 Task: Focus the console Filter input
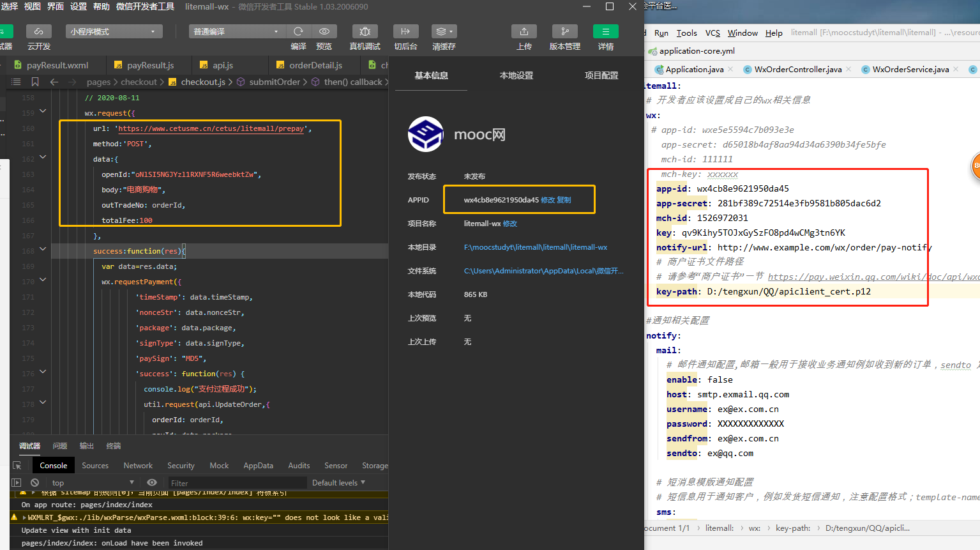click(237, 484)
